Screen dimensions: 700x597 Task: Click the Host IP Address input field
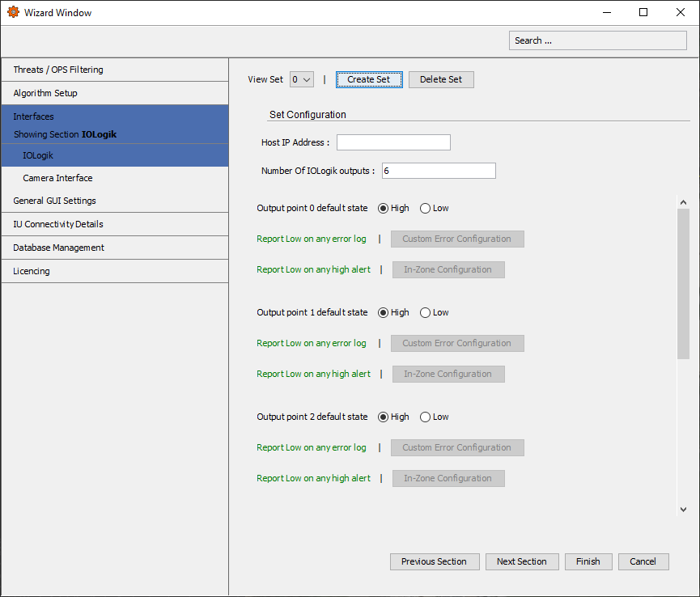393,142
